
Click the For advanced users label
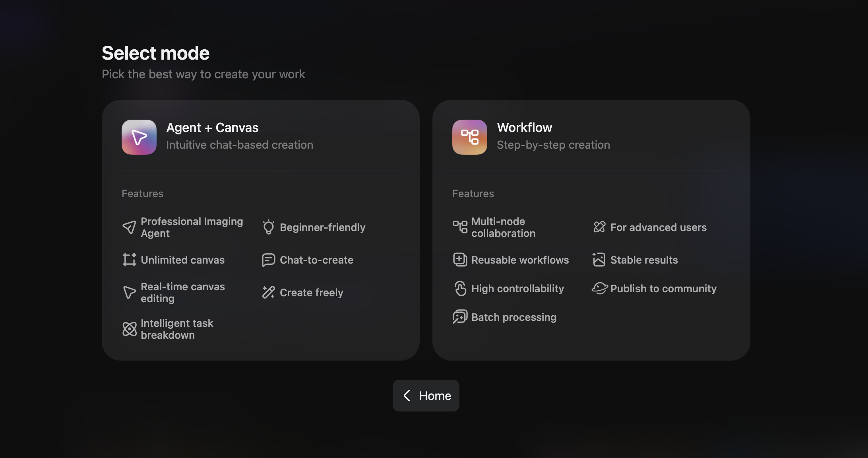pos(659,227)
